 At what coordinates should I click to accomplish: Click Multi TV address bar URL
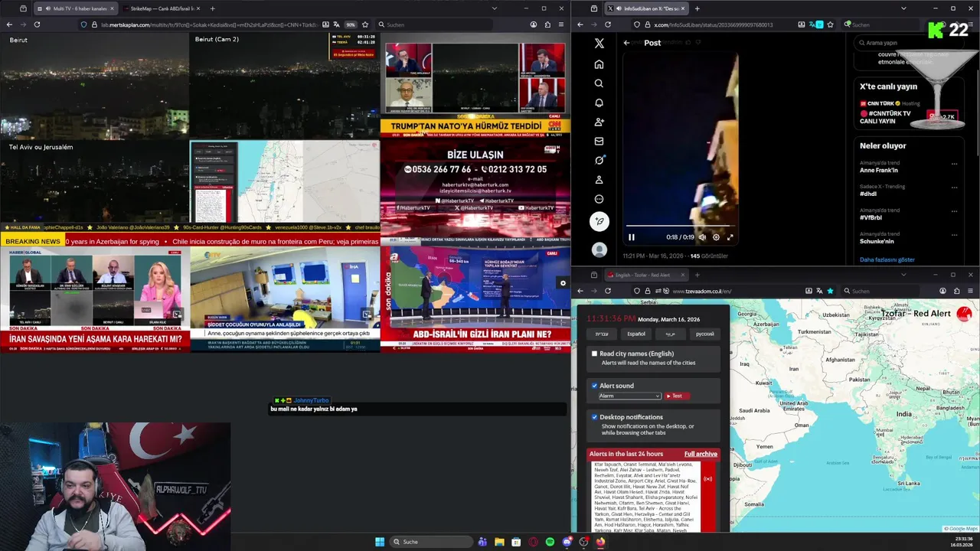pyautogui.click(x=211, y=24)
